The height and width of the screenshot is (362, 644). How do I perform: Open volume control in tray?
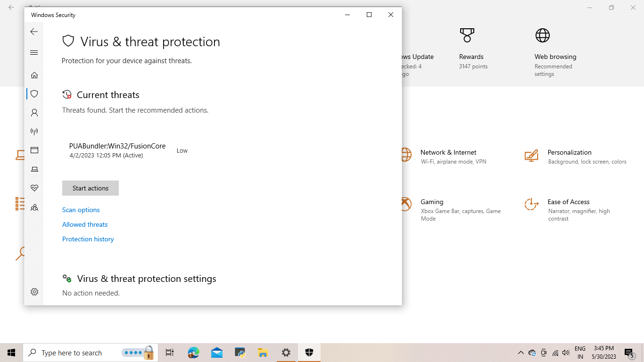click(566, 353)
